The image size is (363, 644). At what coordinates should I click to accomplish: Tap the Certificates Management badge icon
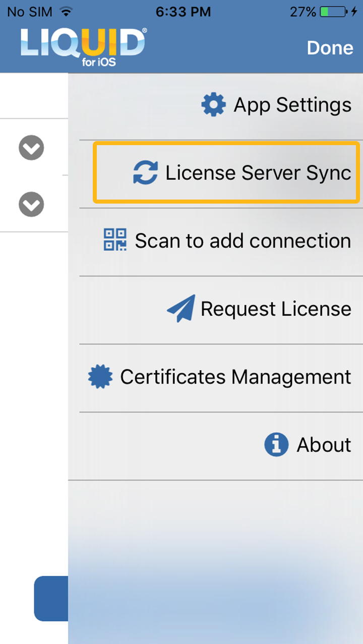tap(100, 376)
